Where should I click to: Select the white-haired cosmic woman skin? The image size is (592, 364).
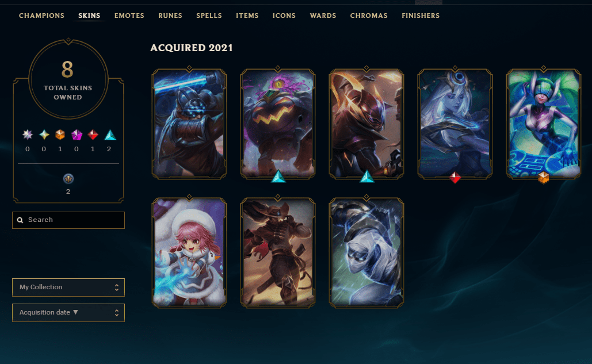click(455, 124)
